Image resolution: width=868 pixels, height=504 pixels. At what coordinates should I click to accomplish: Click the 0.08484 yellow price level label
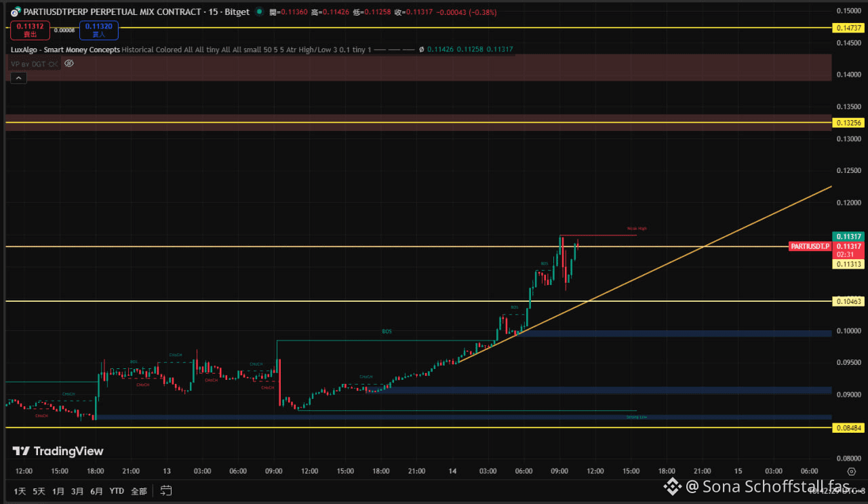[848, 427]
